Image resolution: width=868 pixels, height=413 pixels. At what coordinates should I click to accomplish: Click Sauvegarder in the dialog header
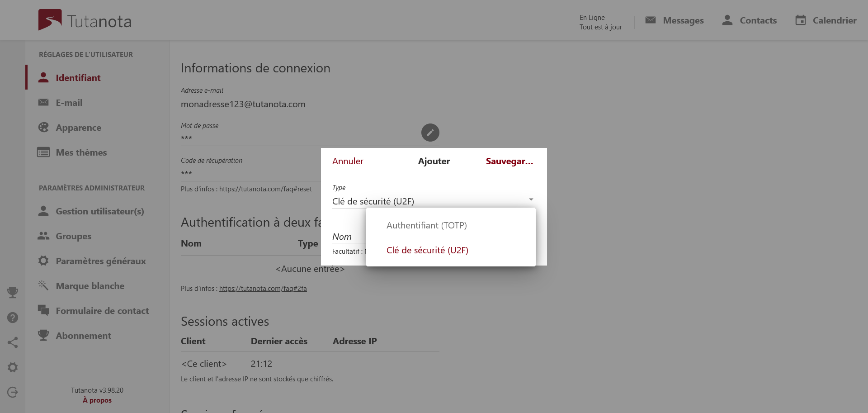[x=509, y=161]
